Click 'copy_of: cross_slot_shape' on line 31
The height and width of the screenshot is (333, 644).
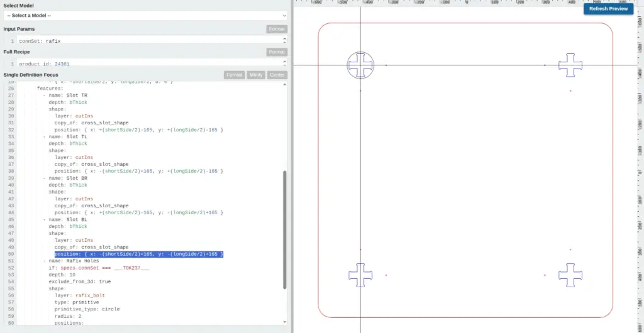[92, 123]
